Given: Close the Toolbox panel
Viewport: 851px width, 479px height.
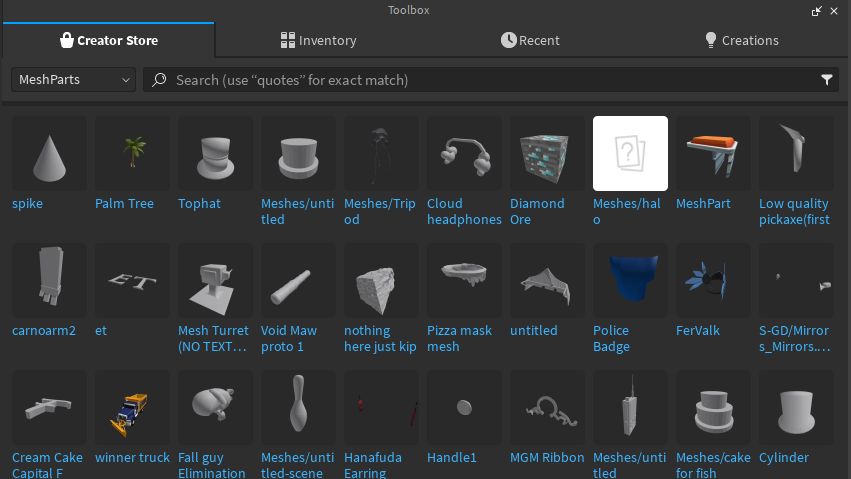Looking at the screenshot, I should coord(834,11).
